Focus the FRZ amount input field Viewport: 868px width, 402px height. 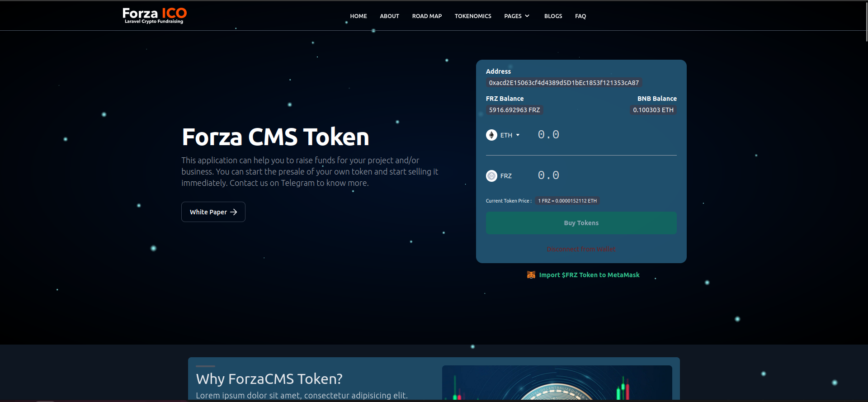pyautogui.click(x=606, y=175)
